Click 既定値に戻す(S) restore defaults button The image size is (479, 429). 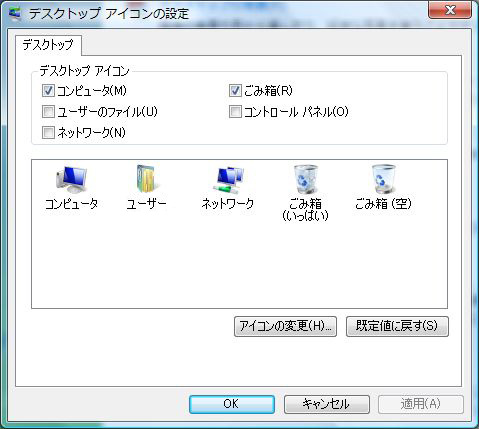point(397,326)
